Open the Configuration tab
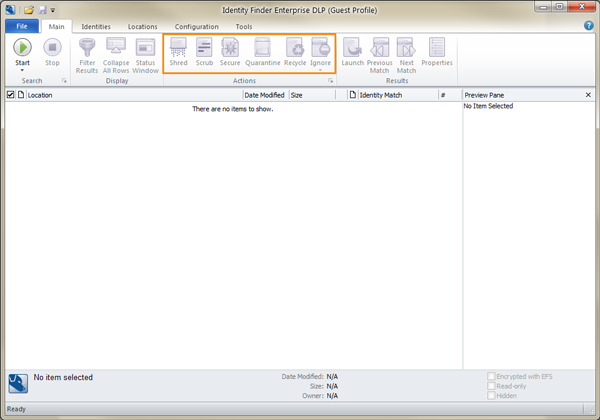Screen dimensions: 600x420 click(x=196, y=27)
